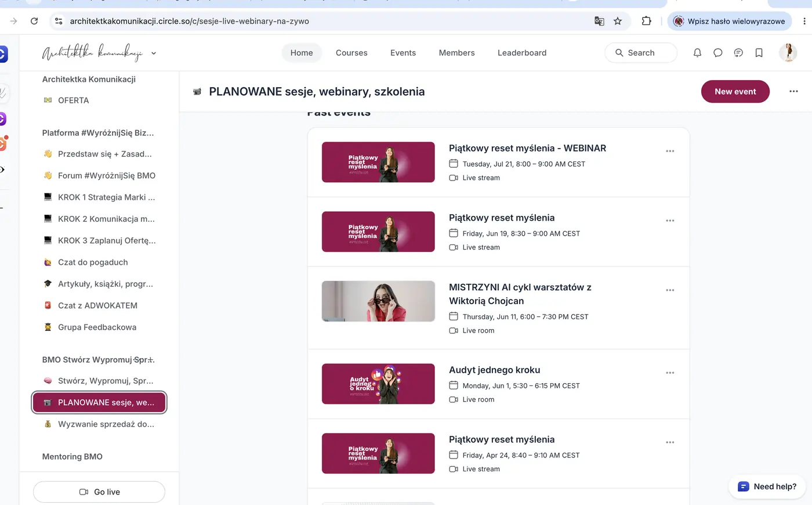
Task: Click the Google Translate icon in address bar
Action: point(599,21)
